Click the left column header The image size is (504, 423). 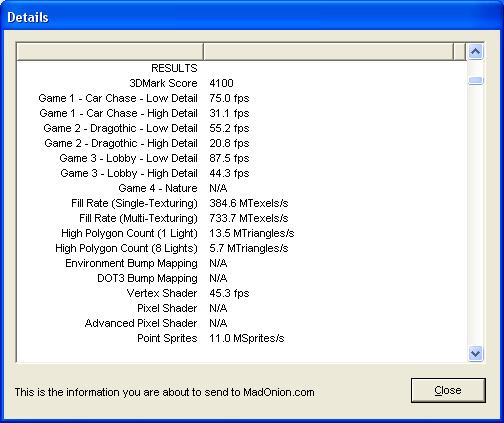point(110,52)
